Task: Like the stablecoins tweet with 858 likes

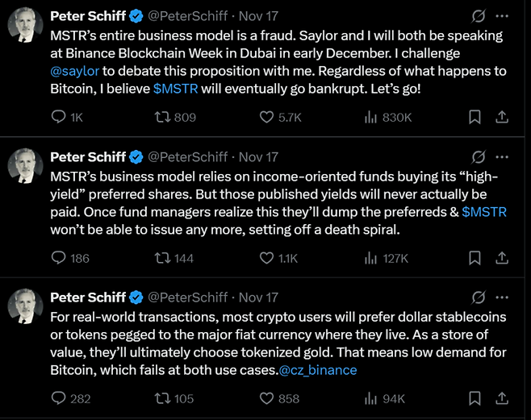Action: coord(266,398)
